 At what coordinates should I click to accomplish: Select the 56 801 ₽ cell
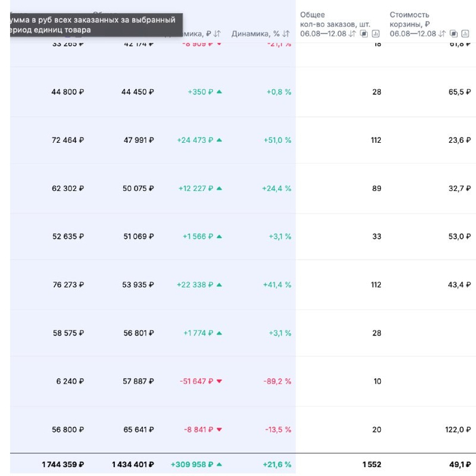(x=139, y=333)
